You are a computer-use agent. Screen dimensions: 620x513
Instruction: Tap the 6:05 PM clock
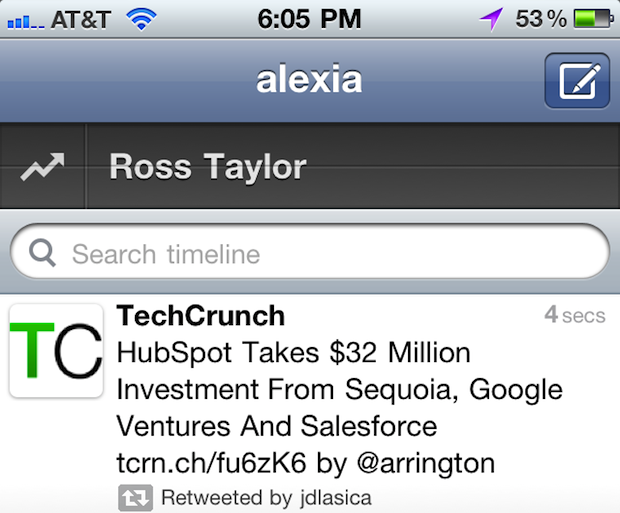[x=310, y=18]
